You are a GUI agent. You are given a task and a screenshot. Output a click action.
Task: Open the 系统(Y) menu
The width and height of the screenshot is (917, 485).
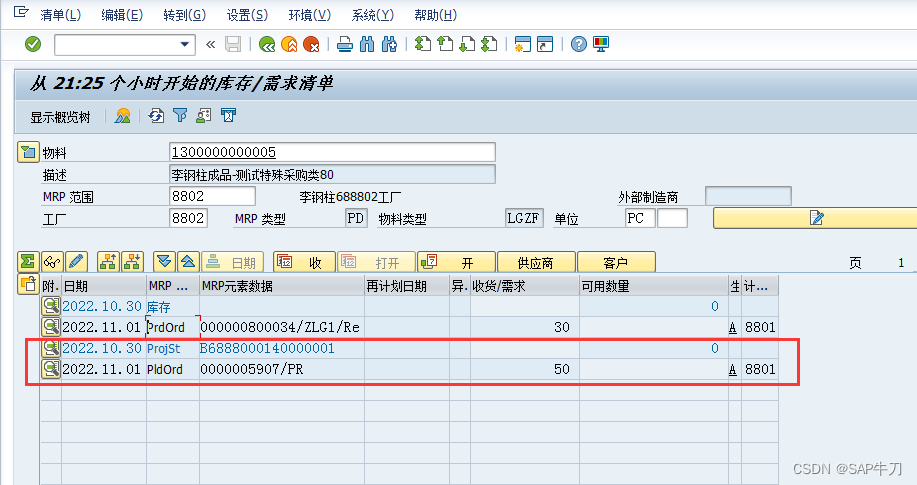(x=373, y=15)
